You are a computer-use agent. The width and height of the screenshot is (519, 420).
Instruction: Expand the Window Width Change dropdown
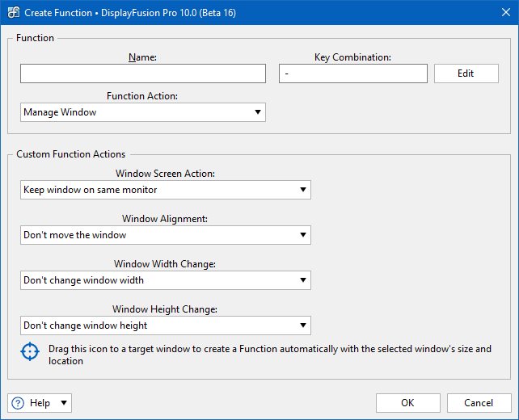[166, 280]
